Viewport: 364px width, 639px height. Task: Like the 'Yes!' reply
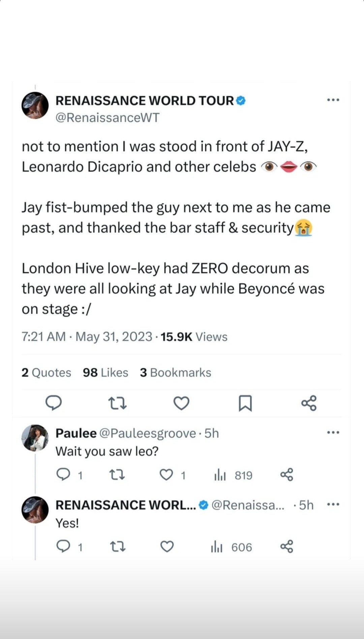[167, 547]
